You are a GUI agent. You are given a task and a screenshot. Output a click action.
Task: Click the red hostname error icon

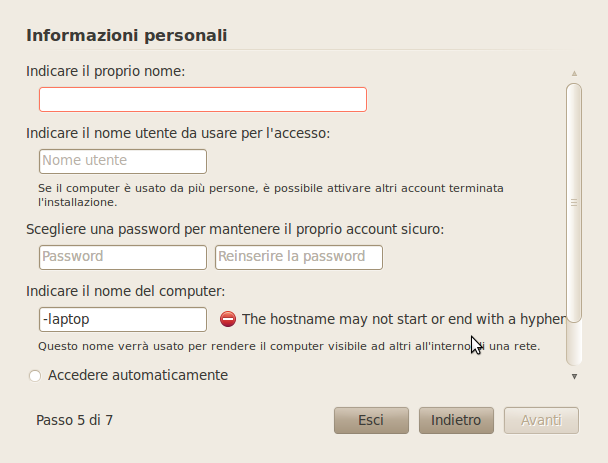(x=227, y=319)
